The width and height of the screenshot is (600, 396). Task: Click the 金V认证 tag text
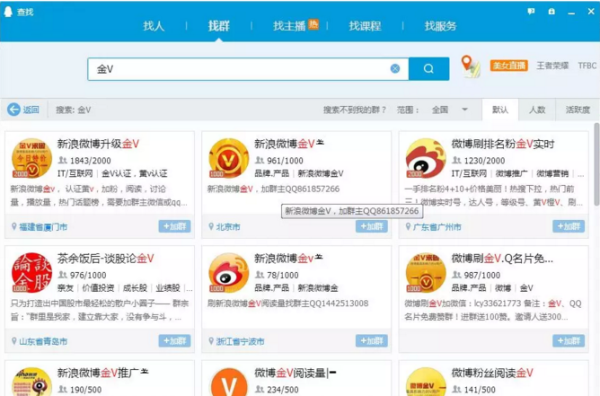[x=116, y=173]
